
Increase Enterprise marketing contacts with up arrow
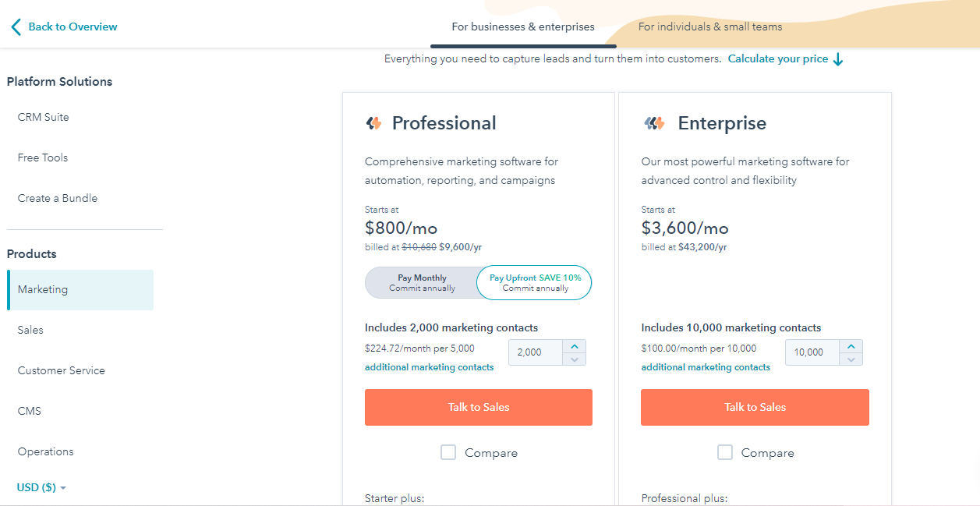[x=851, y=347]
